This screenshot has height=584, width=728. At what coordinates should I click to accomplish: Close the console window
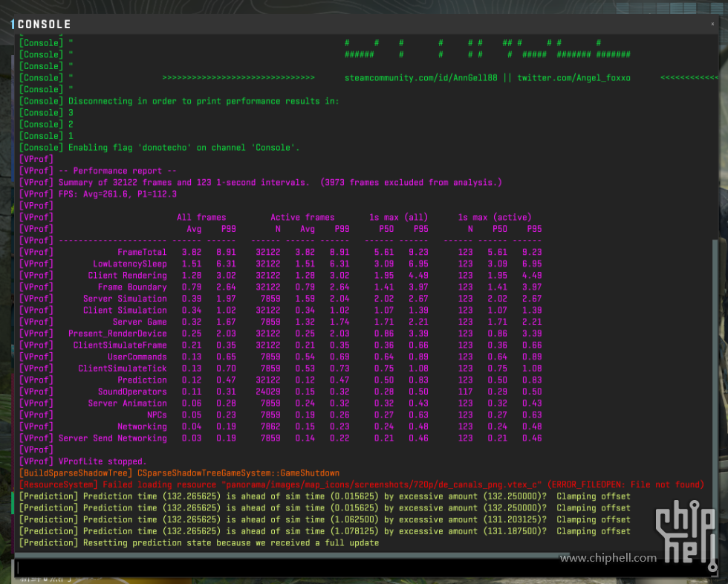point(712,24)
